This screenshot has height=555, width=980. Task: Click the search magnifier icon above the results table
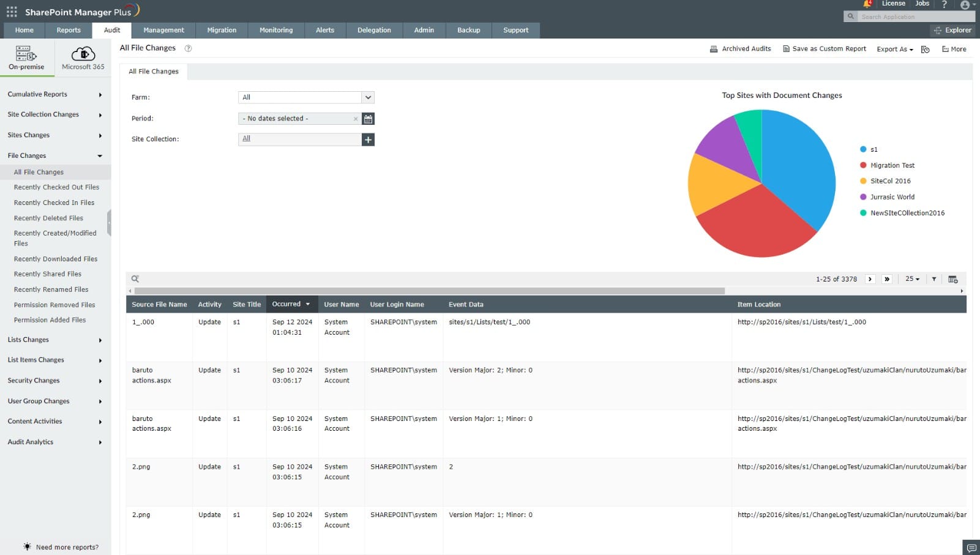135,278
